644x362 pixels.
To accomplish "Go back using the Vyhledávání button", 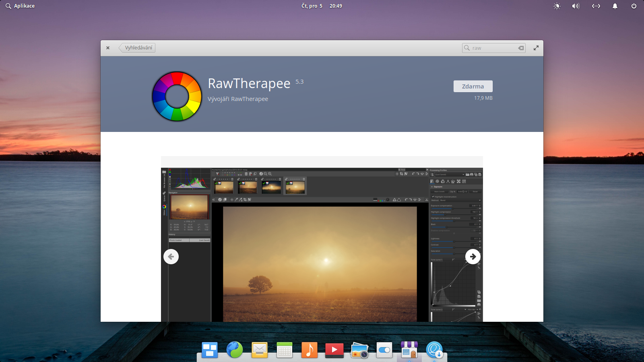I will point(137,47).
